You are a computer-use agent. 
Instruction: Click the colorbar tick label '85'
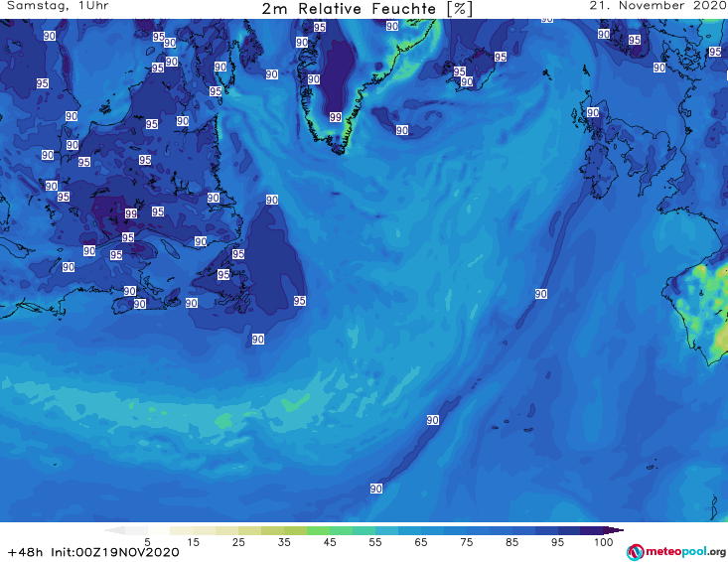pyautogui.click(x=511, y=542)
